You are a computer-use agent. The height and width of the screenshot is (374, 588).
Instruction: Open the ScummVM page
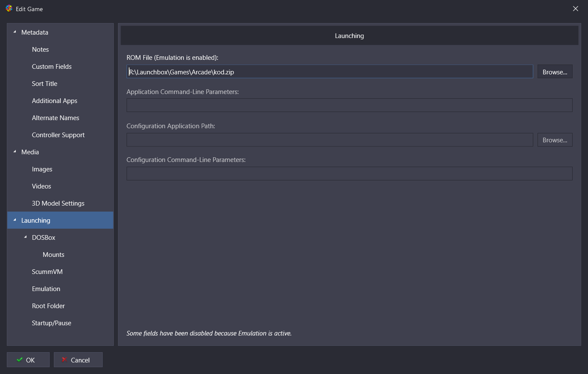pyautogui.click(x=47, y=272)
